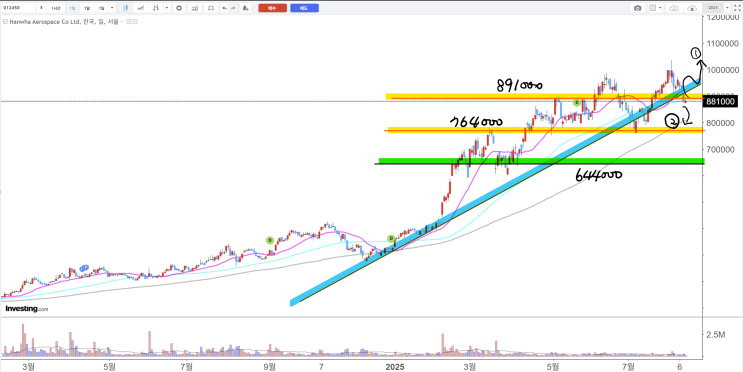743x372 pixels.
Task: Click the undo arrow icon
Action: coord(224,8)
